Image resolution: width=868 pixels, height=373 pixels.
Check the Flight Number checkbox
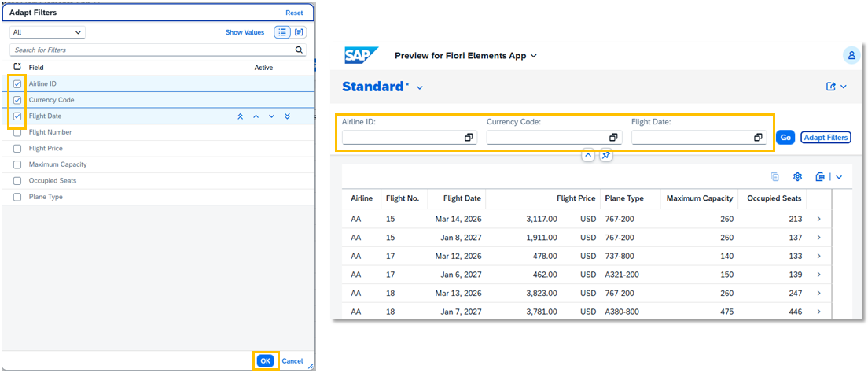[x=17, y=132]
